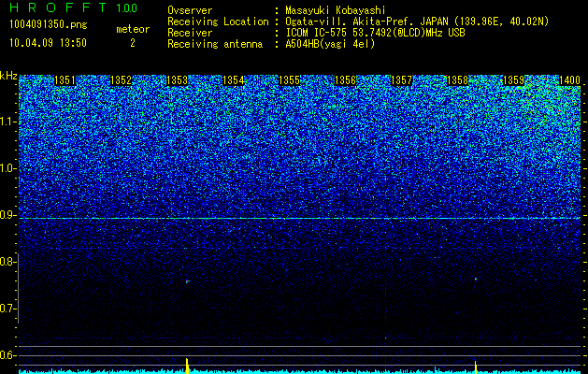Click the 1.1 kHz axis label
This screenshot has width=588, height=374.
click(7, 122)
